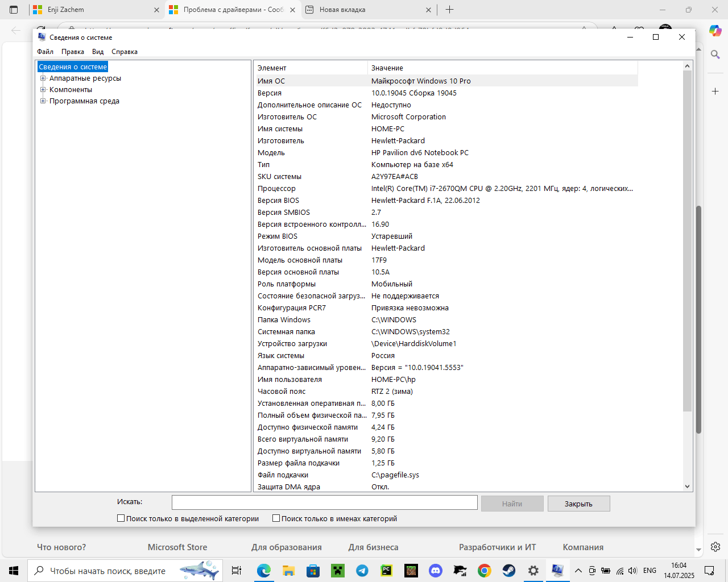The width and height of the screenshot is (728, 582).
Task: Open Task View on the taskbar
Action: coord(237,571)
